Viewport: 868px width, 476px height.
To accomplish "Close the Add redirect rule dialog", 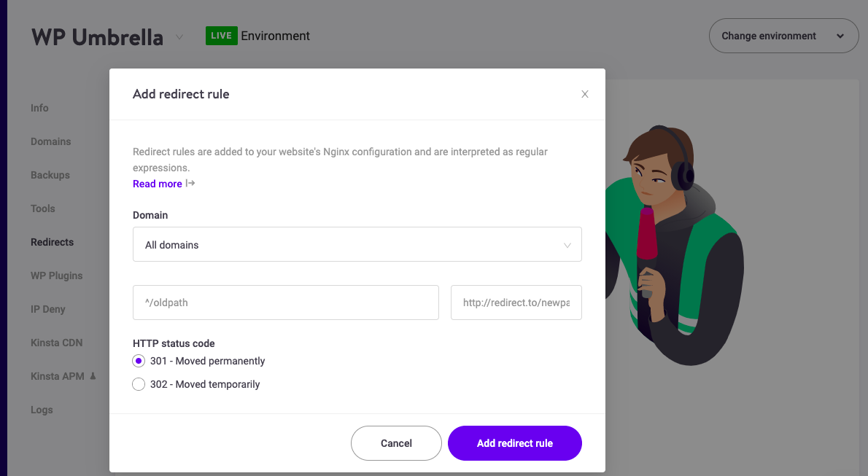I will tap(584, 94).
